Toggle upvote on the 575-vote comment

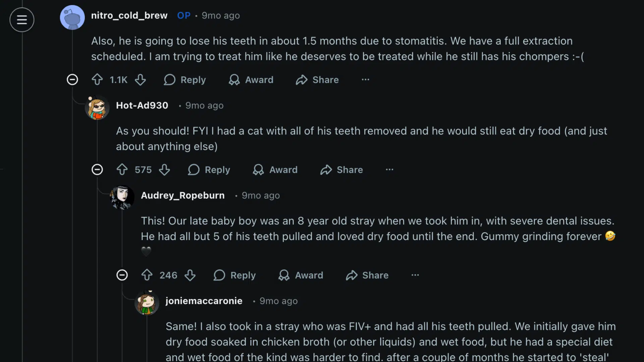[x=122, y=170]
